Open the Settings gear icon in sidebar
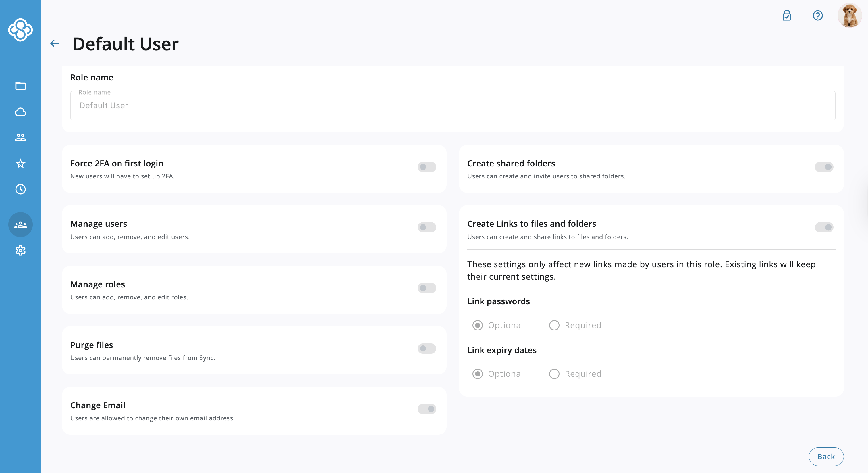The height and width of the screenshot is (473, 868). click(x=20, y=251)
